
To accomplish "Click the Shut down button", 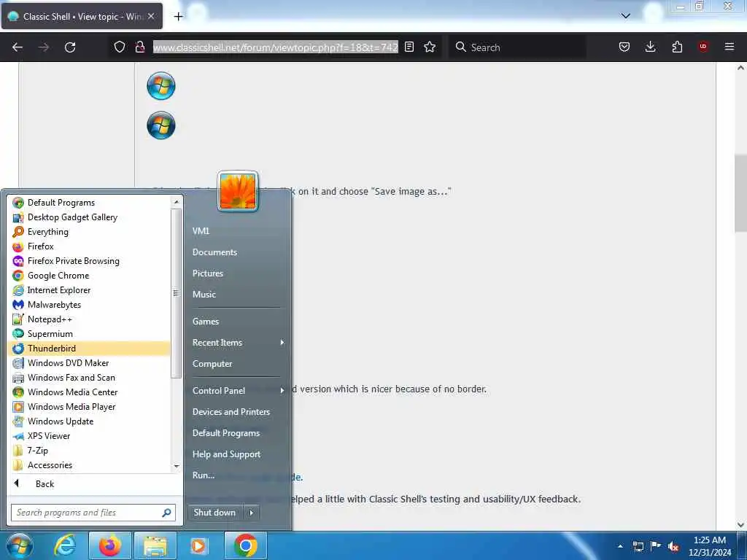I will pos(214,513).
